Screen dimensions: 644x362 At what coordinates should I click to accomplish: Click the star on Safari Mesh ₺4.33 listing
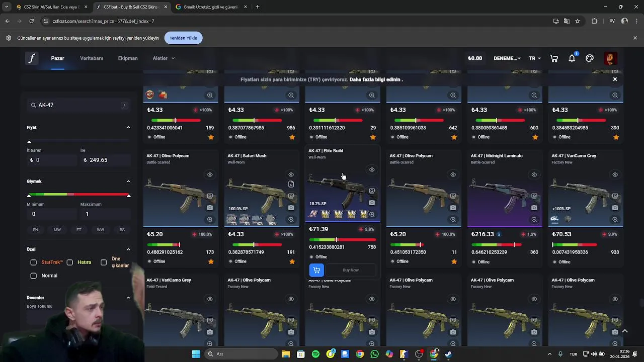[x=292, y=261]
